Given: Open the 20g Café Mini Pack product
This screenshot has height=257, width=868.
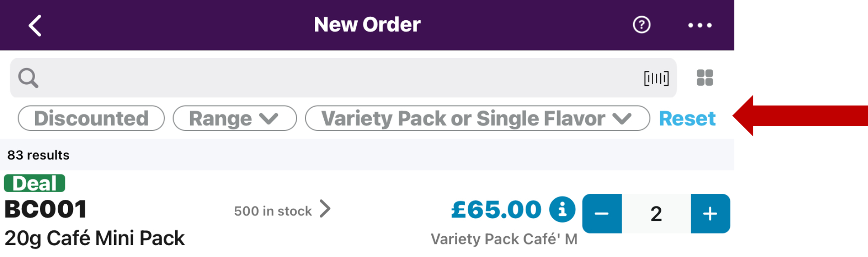Looking at the screenshot, I should pos(95,238).
